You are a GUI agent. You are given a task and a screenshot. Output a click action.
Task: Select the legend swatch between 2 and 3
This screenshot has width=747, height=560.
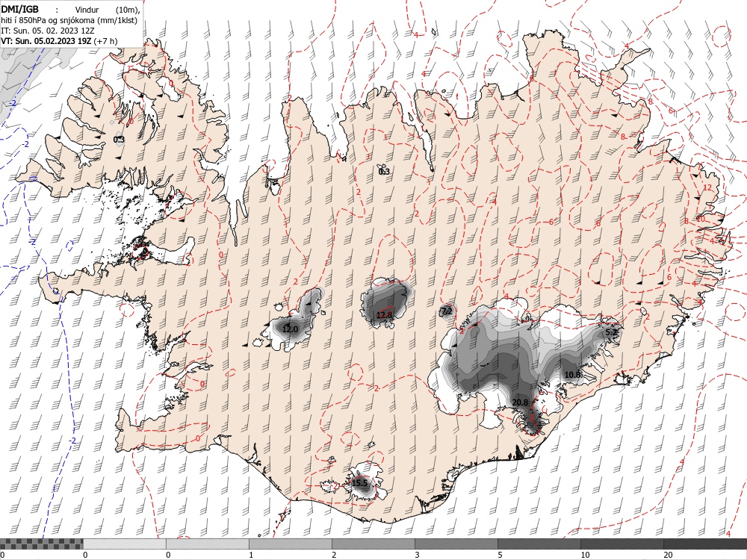373,544
